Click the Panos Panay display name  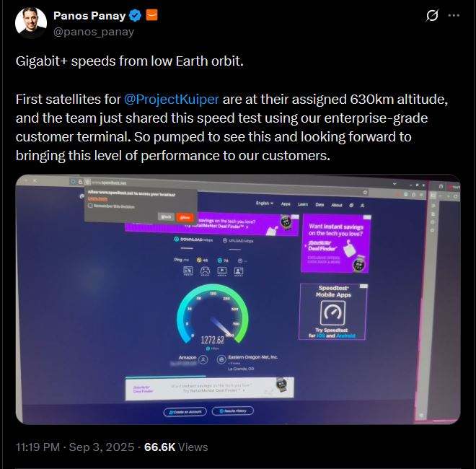pyautogui.click(x=89, y=15)
